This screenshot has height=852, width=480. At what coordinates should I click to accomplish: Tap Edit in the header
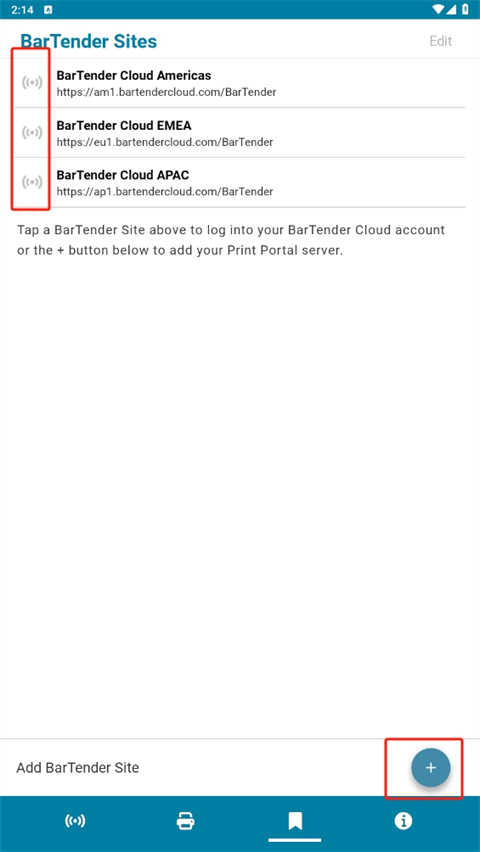[440, 41]
